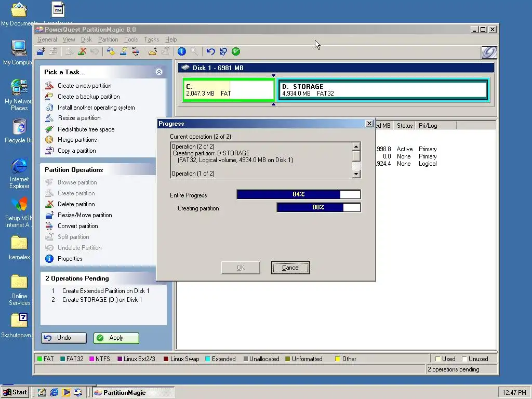Viewport: 532px width, 399px height.
Task: Click the Pri/Log column header
Action: coord(436,126)
